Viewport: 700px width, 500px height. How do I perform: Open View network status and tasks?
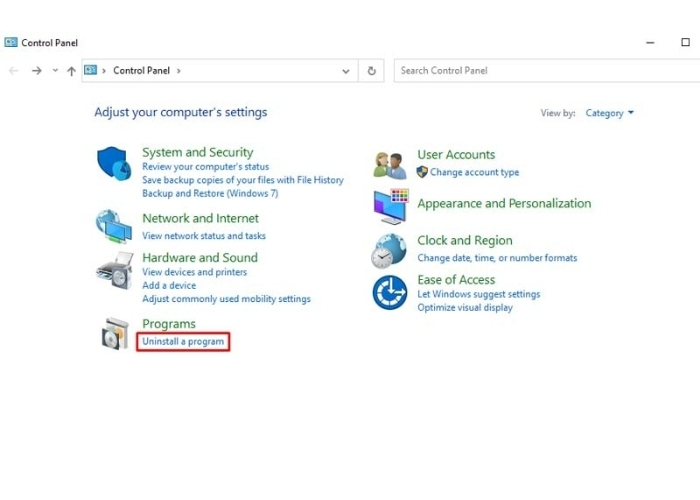tap(204, 236)
